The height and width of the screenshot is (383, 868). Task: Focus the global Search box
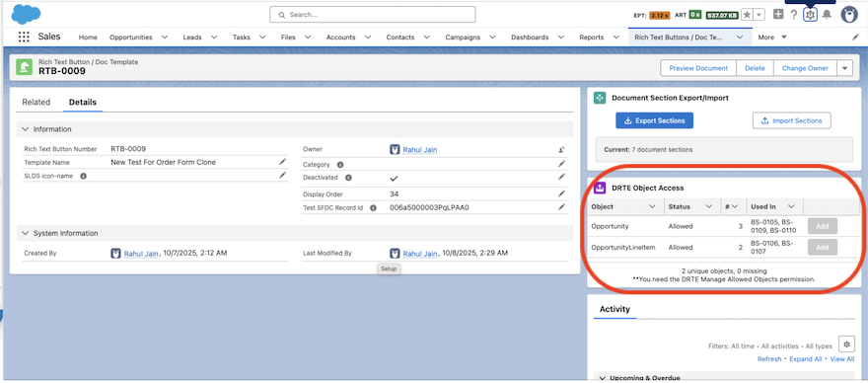373,15
